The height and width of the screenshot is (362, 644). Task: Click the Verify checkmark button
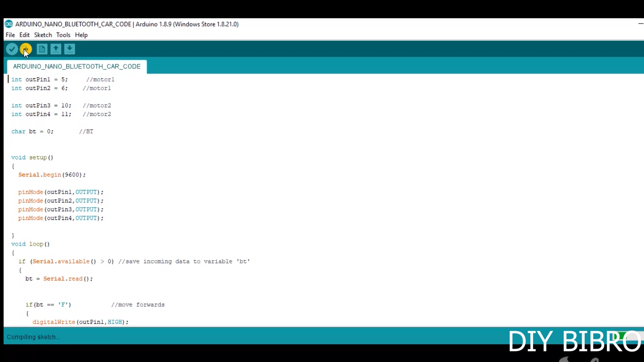click(x=12, y=49)
